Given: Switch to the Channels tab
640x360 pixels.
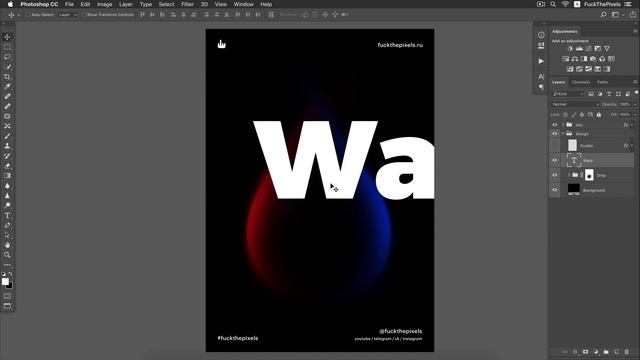Looking at the screenshot, I should pos(581,82).
